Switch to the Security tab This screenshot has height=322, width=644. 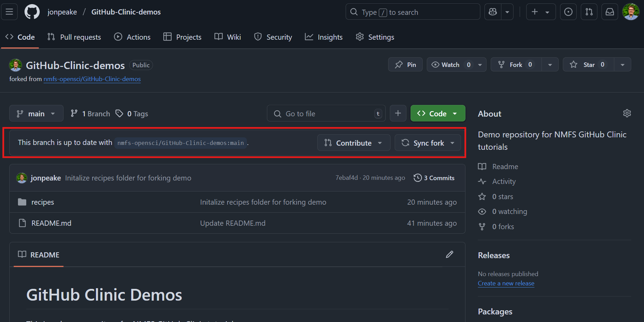coord(273,37)
